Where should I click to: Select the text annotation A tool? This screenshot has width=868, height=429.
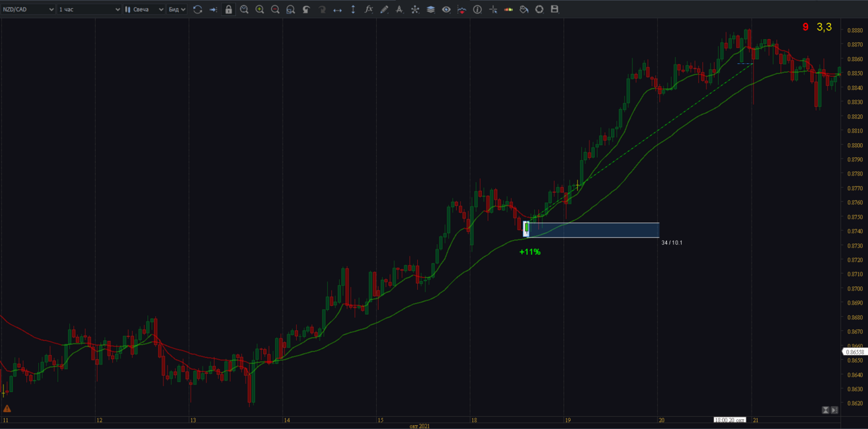[x=400, y=9]
